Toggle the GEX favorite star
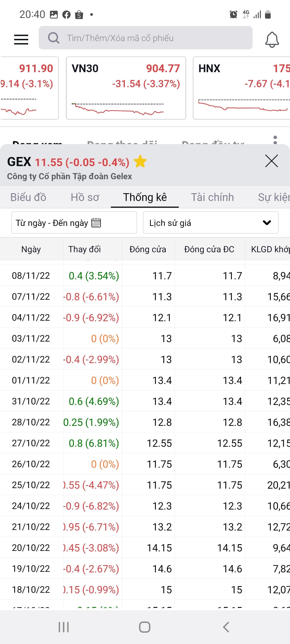Screen dimensions: 290x644 coord(140,162)
